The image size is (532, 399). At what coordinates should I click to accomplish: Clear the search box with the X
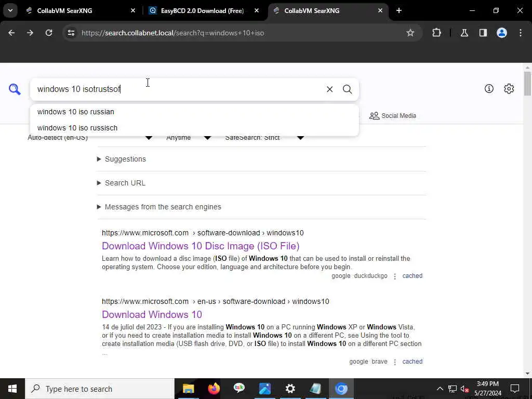329,89
